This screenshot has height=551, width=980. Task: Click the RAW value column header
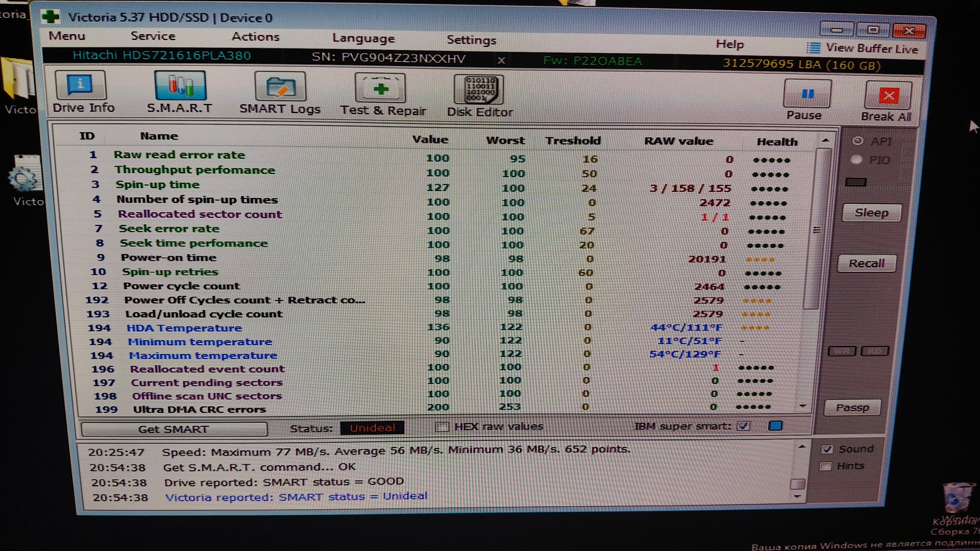(x=678, y=141)
